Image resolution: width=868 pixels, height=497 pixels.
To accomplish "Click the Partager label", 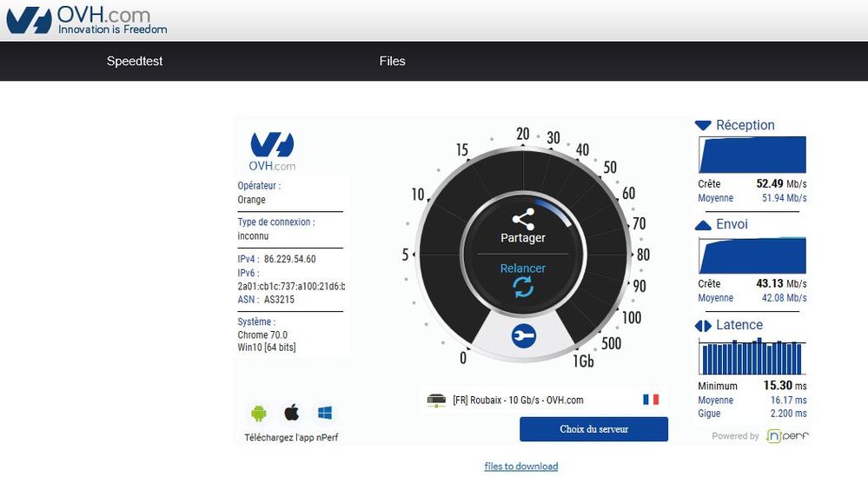I will [522, 238].
